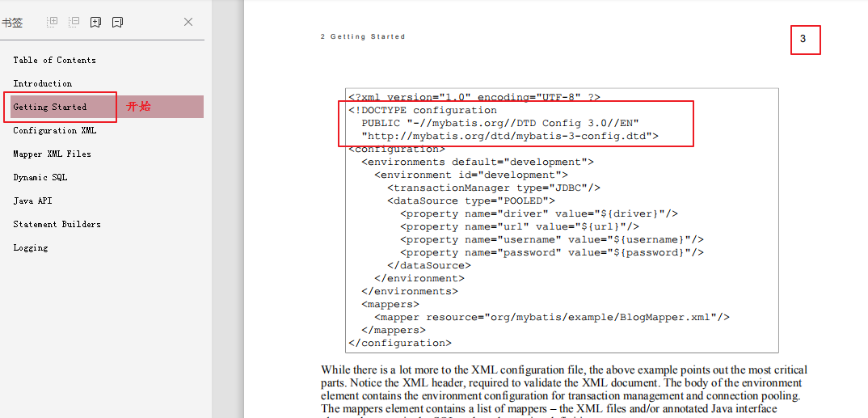
Task: Click the mybatis-3-config.dtd URL line
Action: click(x=510, y=136)
